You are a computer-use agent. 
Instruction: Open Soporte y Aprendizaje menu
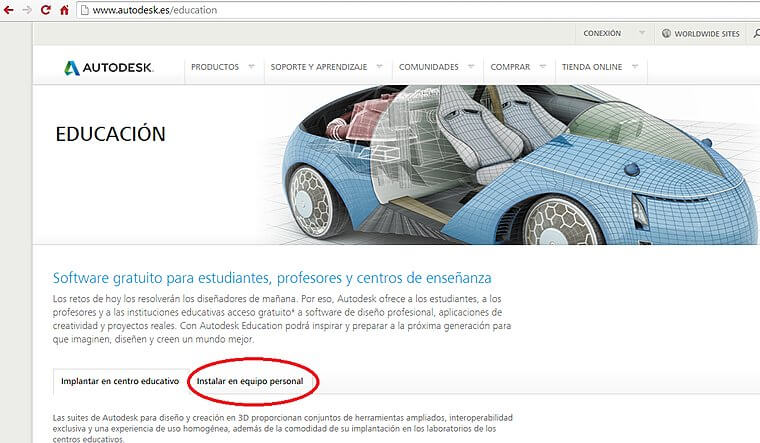pos(319,67)
